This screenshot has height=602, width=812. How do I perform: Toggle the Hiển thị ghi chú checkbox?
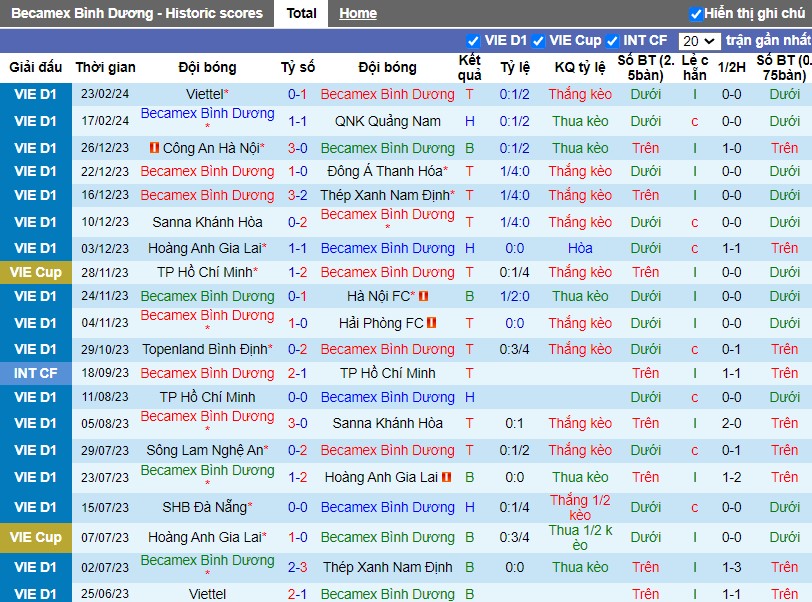point(695,14)
